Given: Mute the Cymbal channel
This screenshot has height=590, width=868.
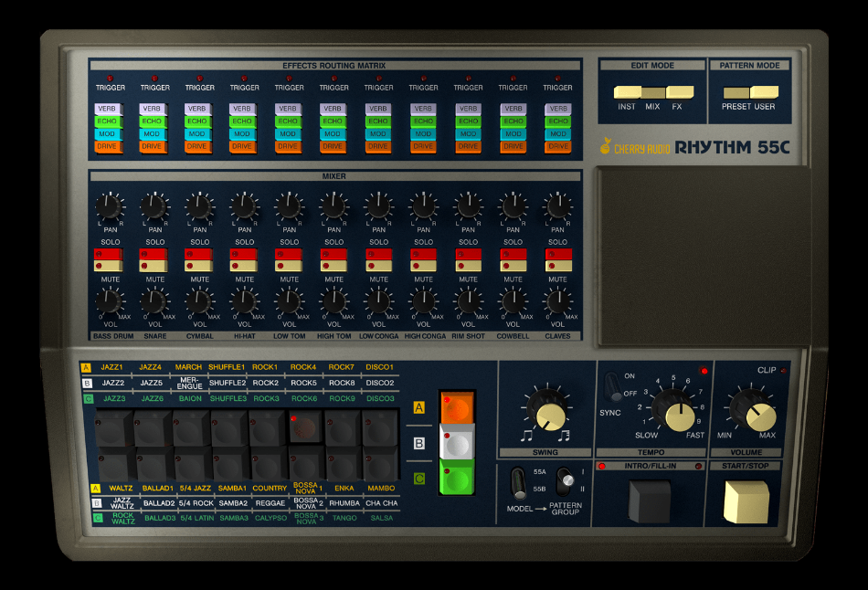Looking at the screenshot, I should pyautogui.click(x=198, y=266).
